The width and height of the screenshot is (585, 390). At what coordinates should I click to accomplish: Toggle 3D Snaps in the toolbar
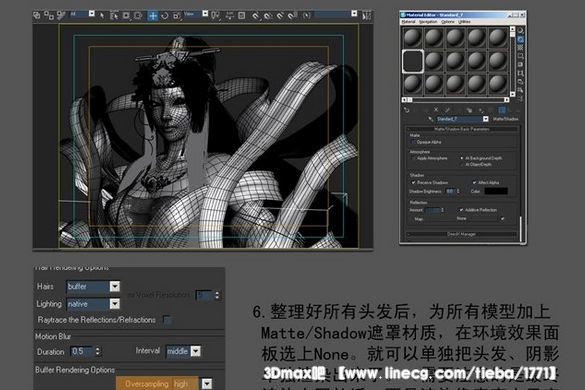pos(256,16)
